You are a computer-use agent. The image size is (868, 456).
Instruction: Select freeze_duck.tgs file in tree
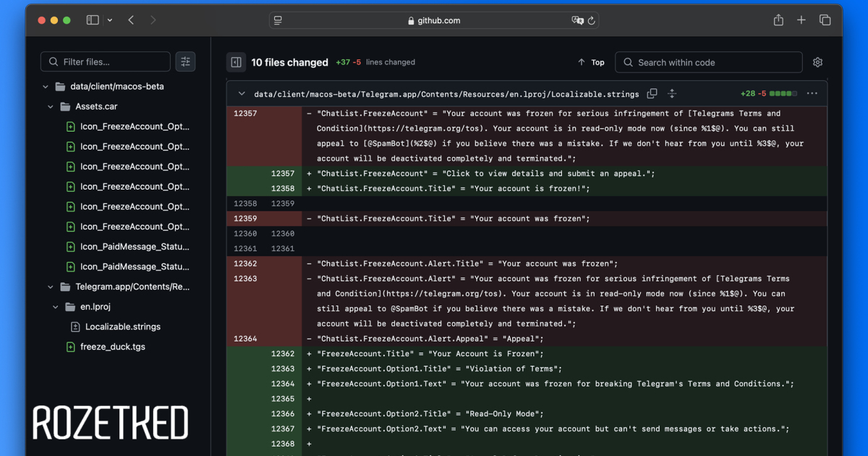tap(112, 347)
